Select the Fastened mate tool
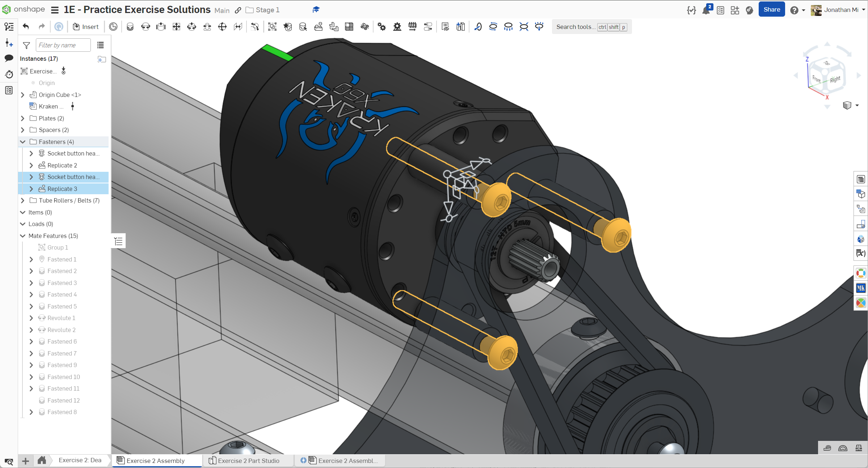The height and width of the screenshot is (468, 868). point(130,27)
